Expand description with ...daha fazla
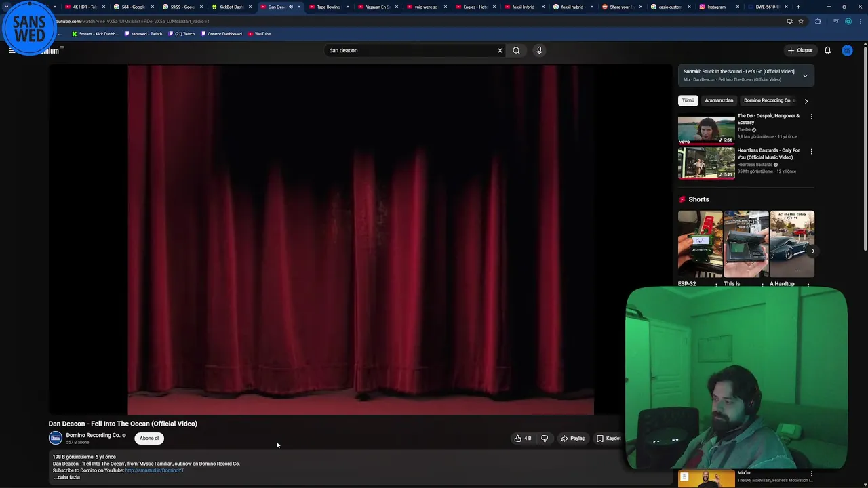The width and height of the screenshot is (868, 488). [67, 477]
